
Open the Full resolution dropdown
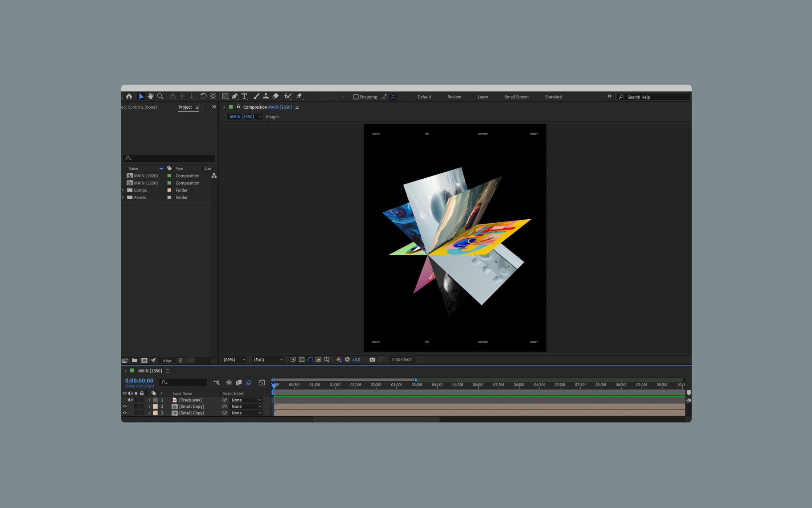tap(268, 360)
